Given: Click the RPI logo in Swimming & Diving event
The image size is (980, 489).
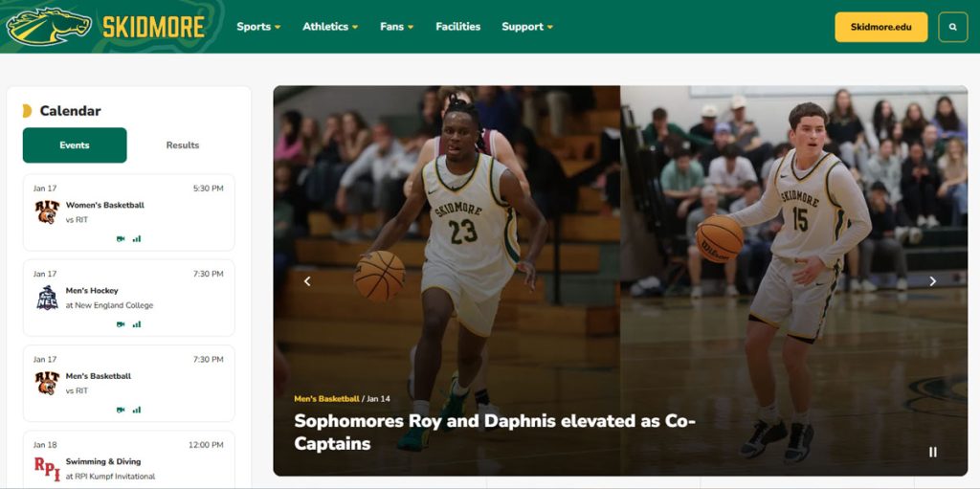Looking at the screenshot, I should [x=47, y=467].
